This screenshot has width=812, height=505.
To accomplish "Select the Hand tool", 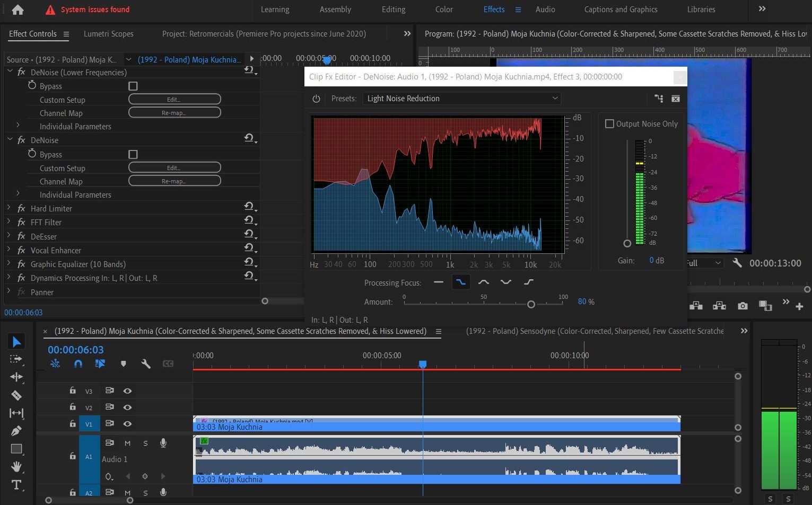I will (x=16, y=467).
